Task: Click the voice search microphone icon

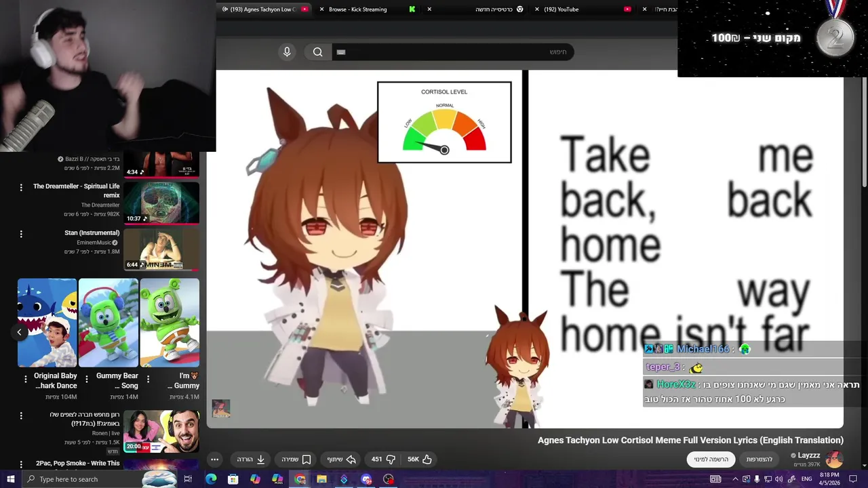Action: coord(287,52)
